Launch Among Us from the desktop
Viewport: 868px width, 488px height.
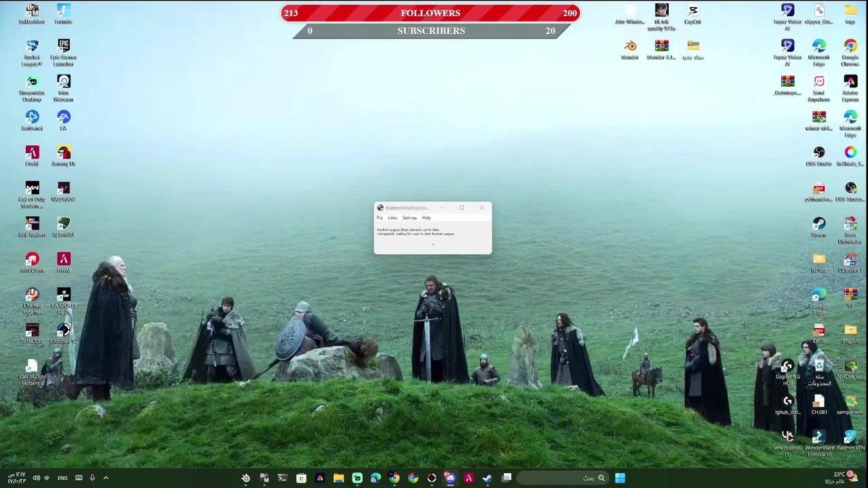pos(63,156)
